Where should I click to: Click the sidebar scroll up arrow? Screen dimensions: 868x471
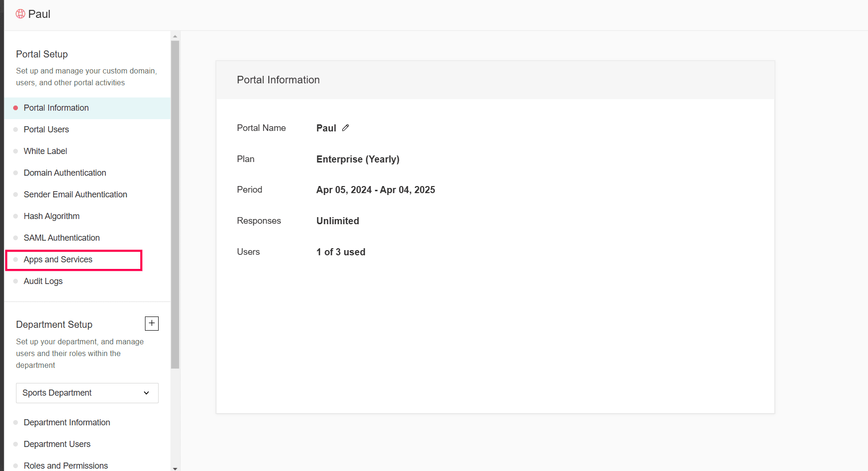coord(175,36)
